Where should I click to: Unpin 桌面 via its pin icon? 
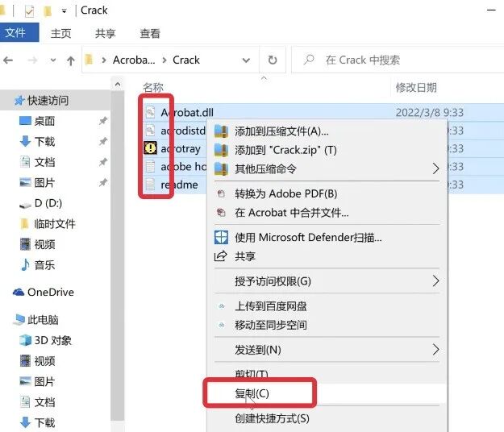pyautogui.click(x=103, y=121)
